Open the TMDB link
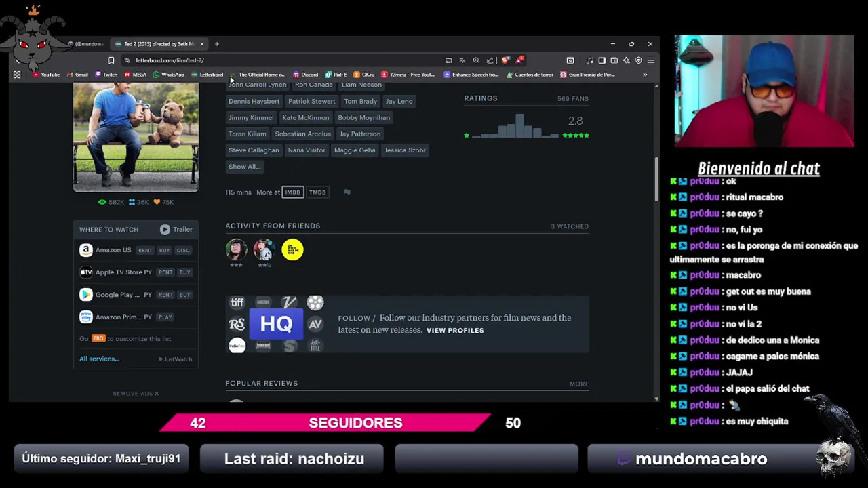 pyautogui.click(x=317, y=192)
